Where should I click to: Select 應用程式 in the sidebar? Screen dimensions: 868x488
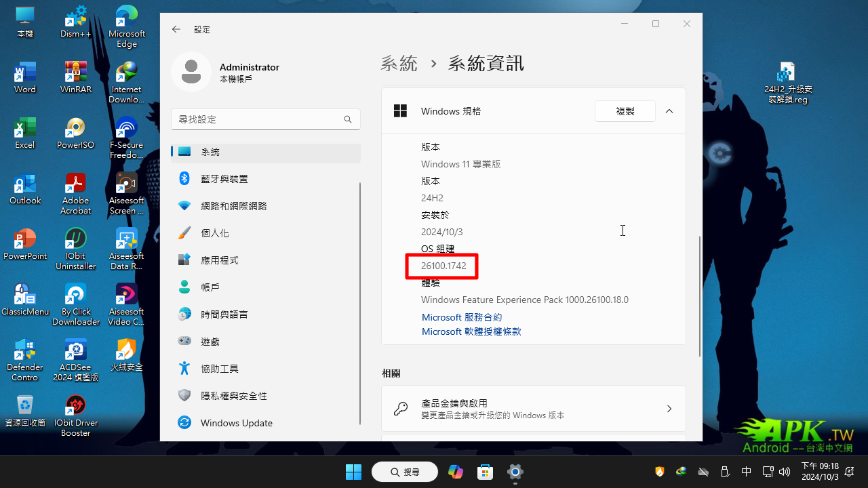(x=266, y=260)
